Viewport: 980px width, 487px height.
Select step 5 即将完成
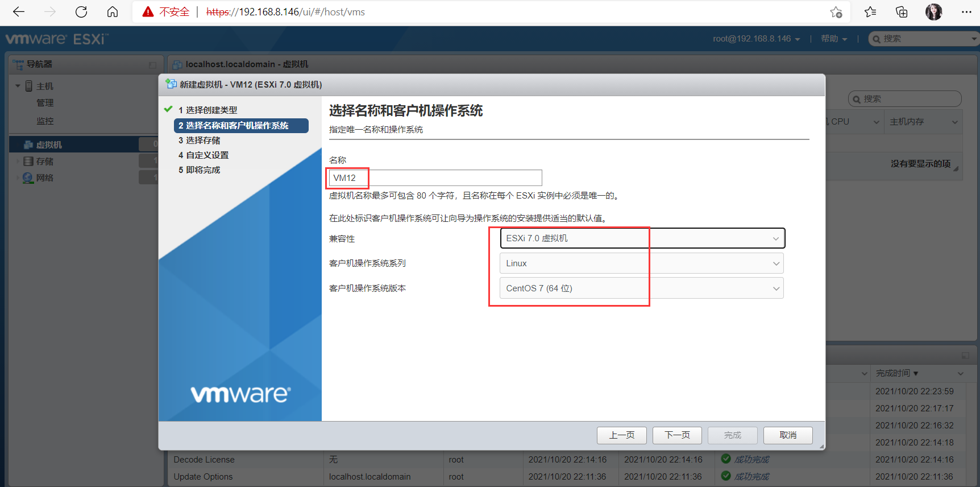[x=199, y=170]
